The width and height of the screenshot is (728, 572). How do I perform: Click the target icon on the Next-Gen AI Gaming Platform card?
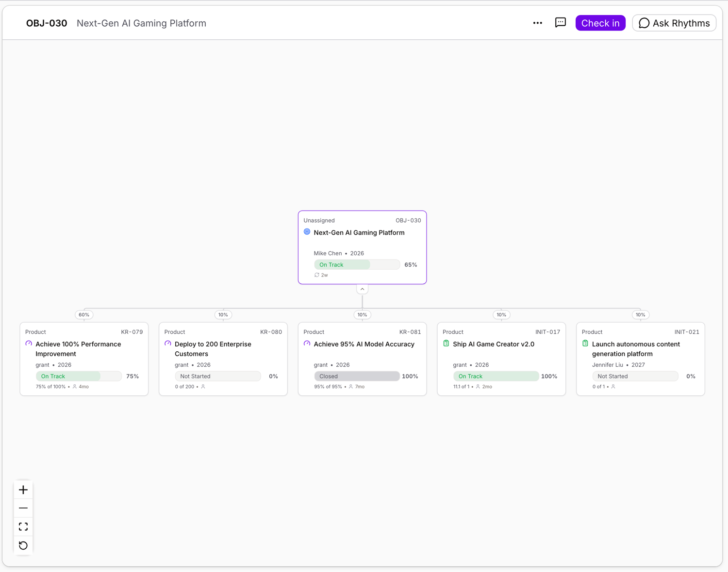tap(307, 232)
